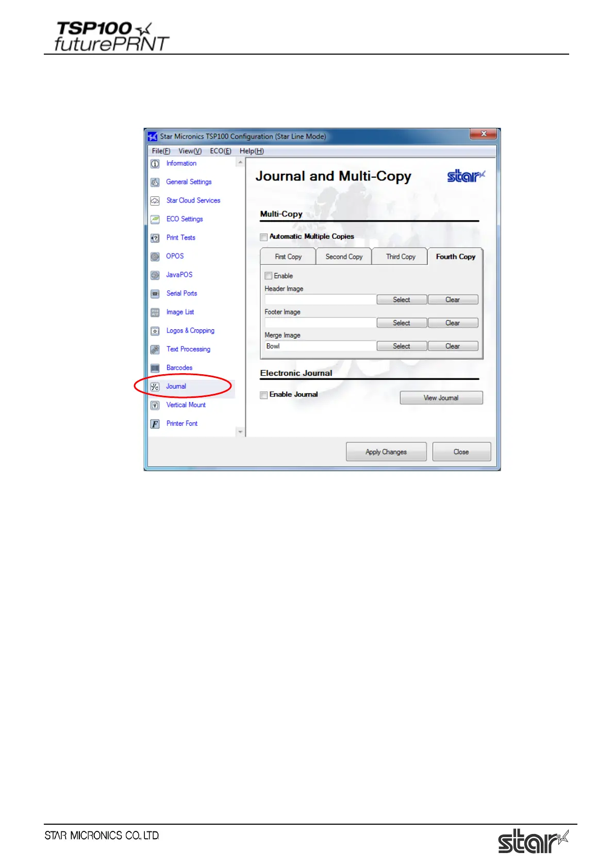Click the Barcodes icon
Image resolution: width=614 pixels, height=868 pixels.
pyautogui.click(x=155, y=368)
